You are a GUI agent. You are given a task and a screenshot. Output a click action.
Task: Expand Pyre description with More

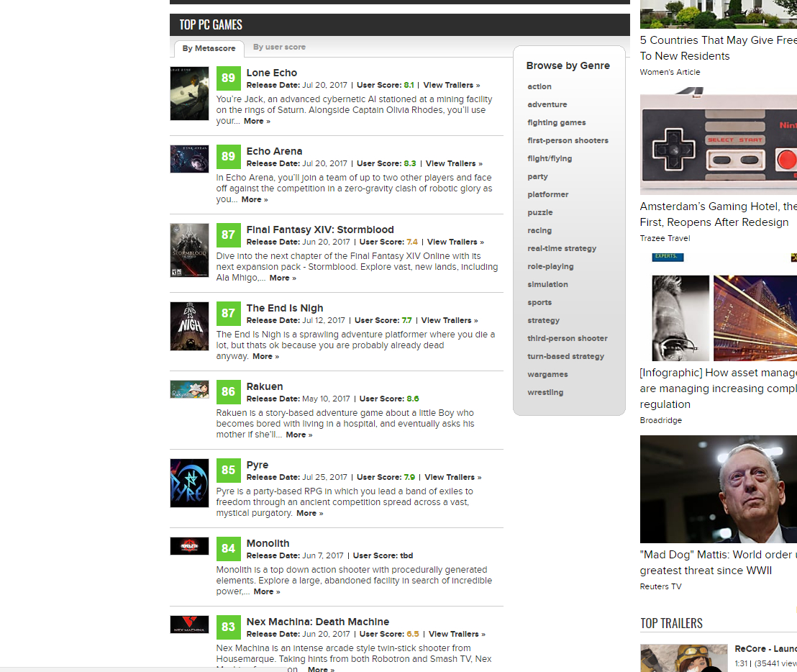pyautogui.click(x=309, y=514)
